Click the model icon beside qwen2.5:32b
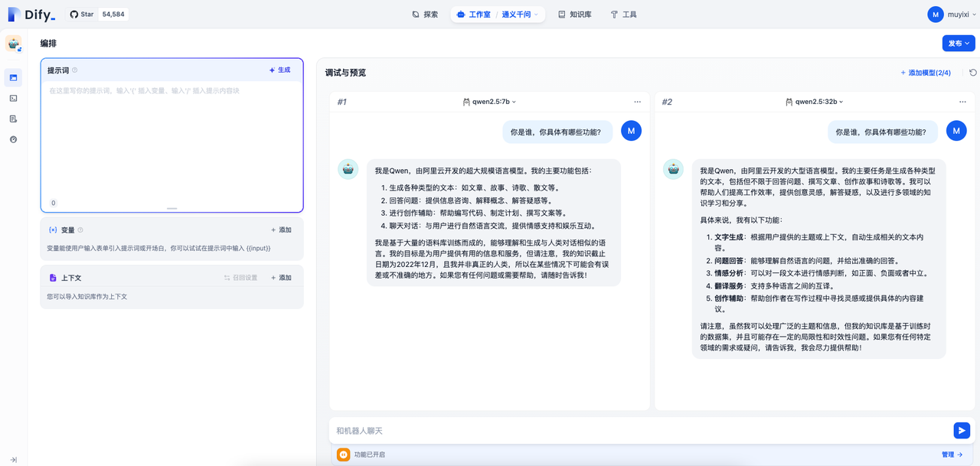 pos(789,102)
